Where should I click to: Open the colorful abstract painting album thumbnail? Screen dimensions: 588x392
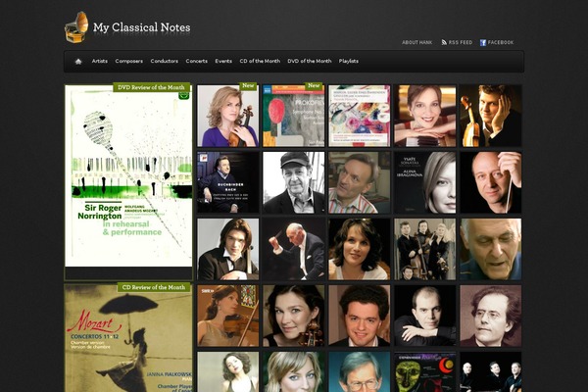click(360, 116)
